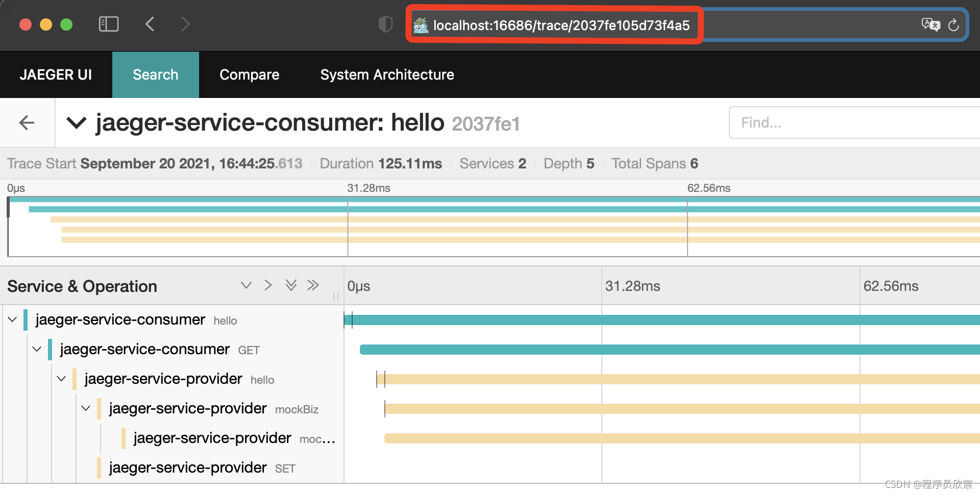Image resolution: width=980 pixels, height=494 pixels.
Task: Open the Compare tab
Action: pos(249,75)
